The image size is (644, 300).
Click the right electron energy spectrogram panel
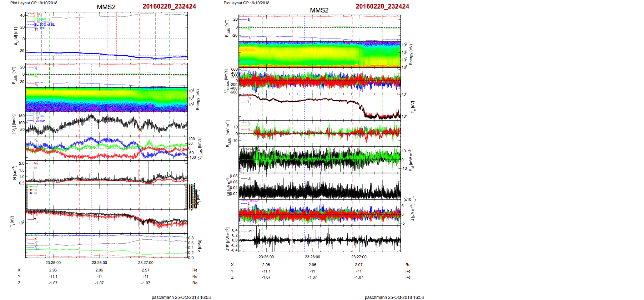click(x=319, y=54)
